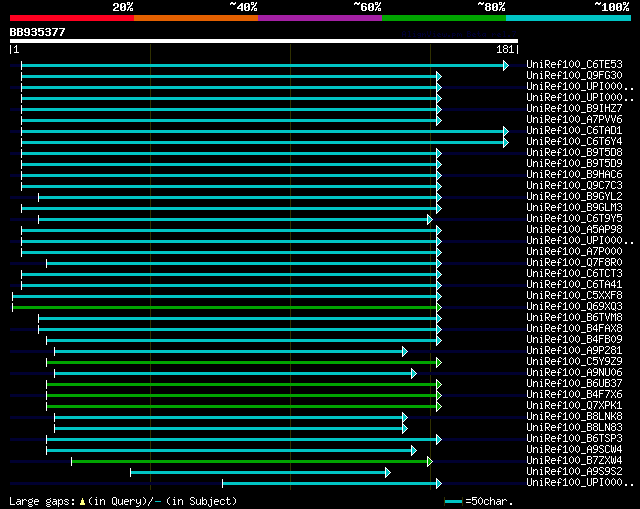The image size is (640, 509).
Task: Select the UniRef100_C5Y9Z9 label
Action: pos(574,362)
